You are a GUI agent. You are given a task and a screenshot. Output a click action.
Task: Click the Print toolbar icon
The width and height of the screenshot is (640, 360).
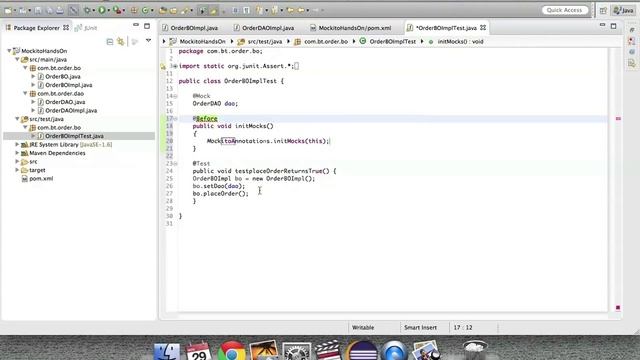point(60,10)
